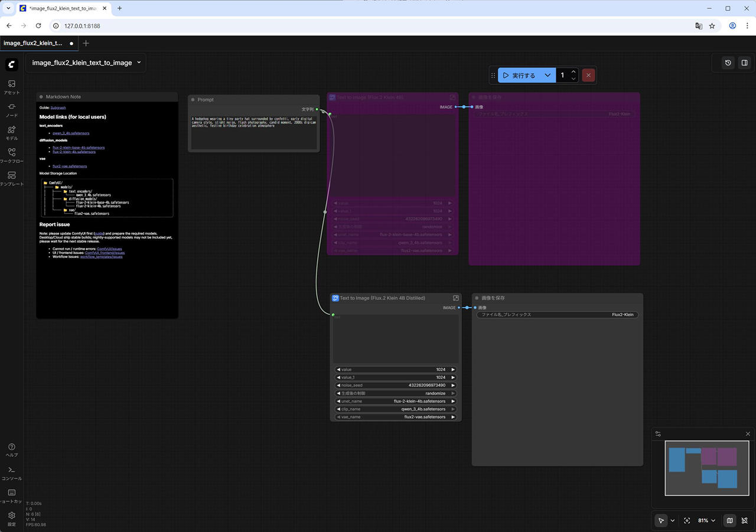The width and height of the screenshot is (756, 532).
Task: Open the queue history clock icon
Action: tap(728, 63)
